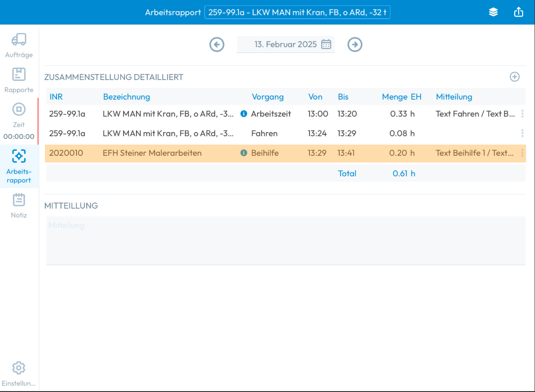The height and width of the screenshot is (392, 535).
Task: Open the Aufträge sidebar tab
Action: point(19,45)
